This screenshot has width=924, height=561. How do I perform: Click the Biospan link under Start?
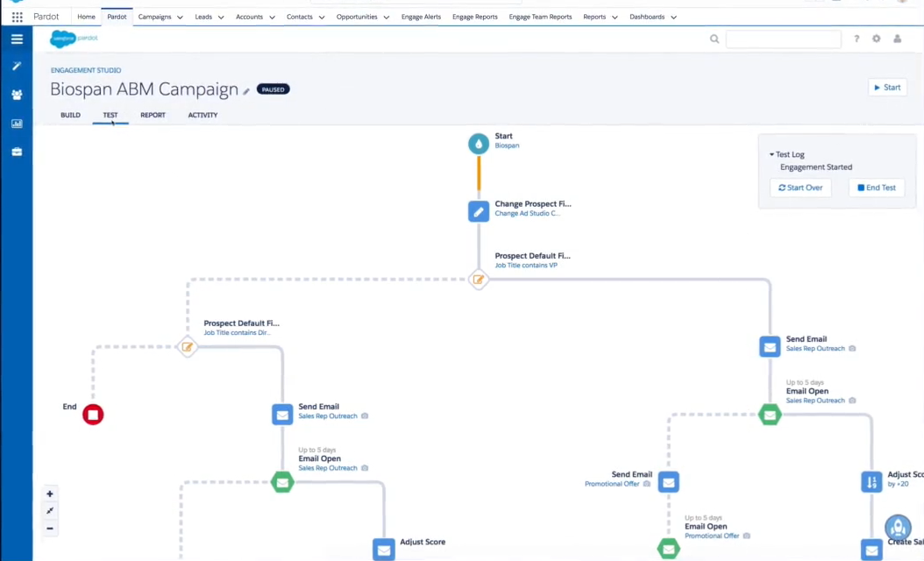point(507,146)
